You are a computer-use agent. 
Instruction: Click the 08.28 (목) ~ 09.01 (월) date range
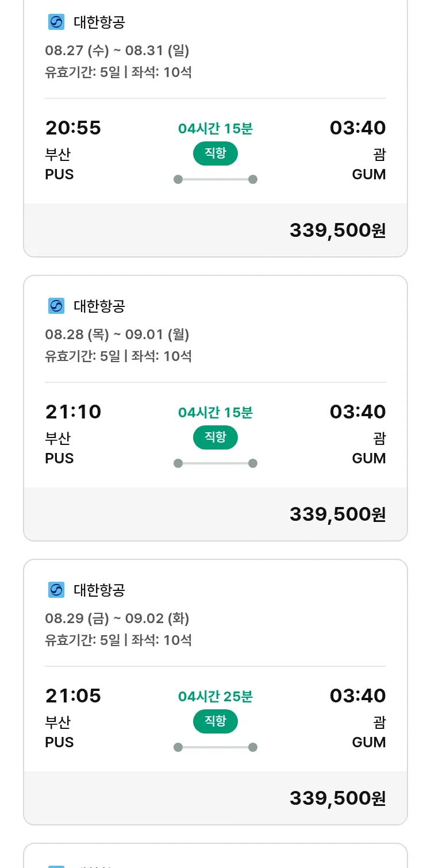(x=117, y=335)
